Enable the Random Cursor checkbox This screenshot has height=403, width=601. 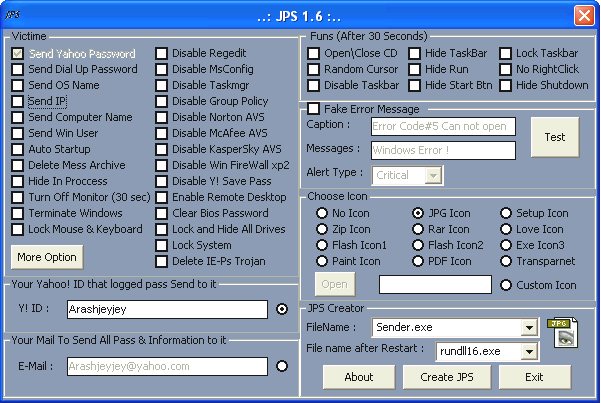tap(314, 69)
